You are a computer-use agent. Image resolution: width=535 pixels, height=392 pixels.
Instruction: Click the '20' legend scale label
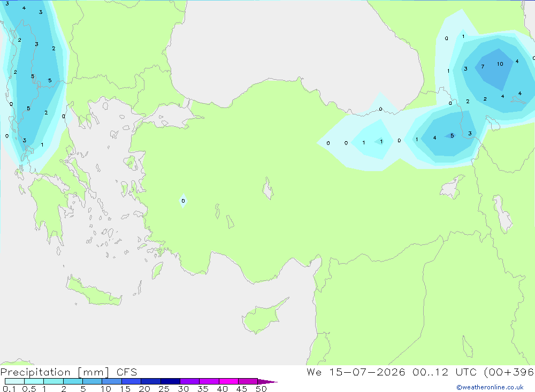pos(144,389)
